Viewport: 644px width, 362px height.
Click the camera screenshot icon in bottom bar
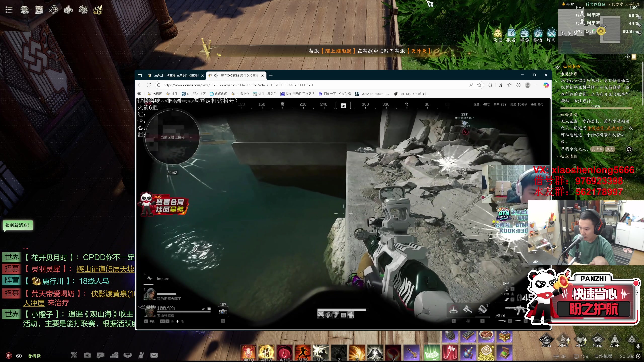[87, 355]
